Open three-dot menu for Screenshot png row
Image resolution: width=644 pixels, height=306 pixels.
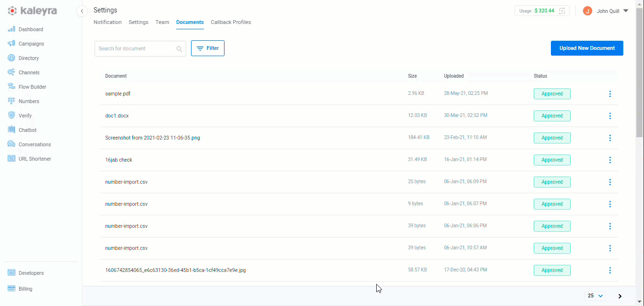(610, 138)
